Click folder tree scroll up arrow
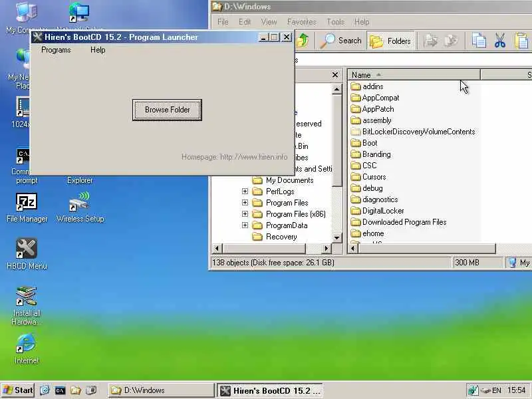 (336, 89)
